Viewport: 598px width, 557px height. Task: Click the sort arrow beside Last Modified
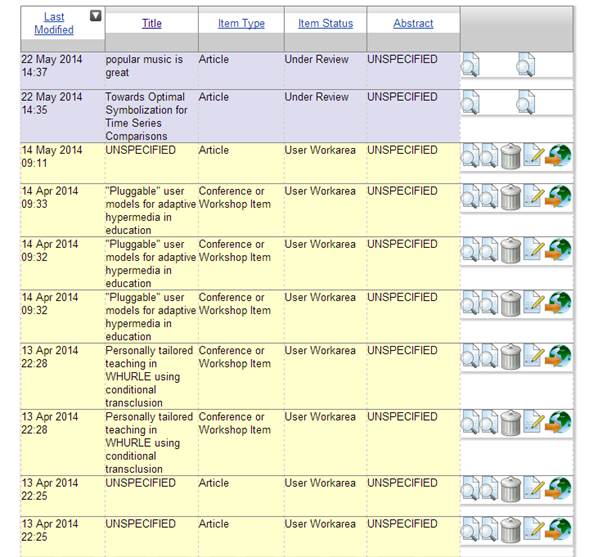(95, 16)
